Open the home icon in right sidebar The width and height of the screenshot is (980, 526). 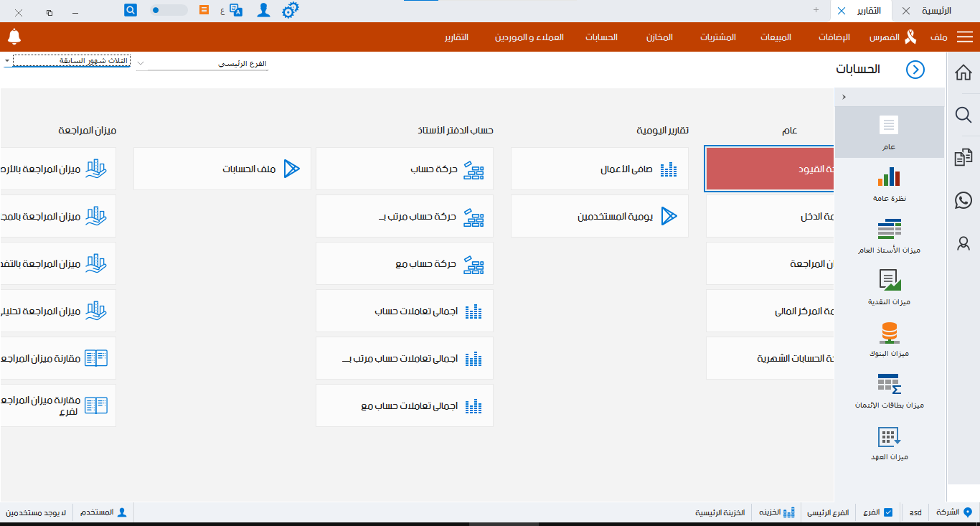point(963,72)
